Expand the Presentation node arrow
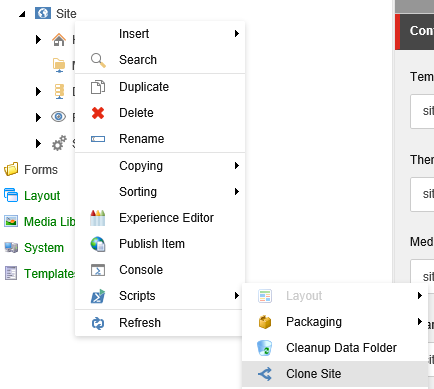434x389 pixels. click(38, 117)
